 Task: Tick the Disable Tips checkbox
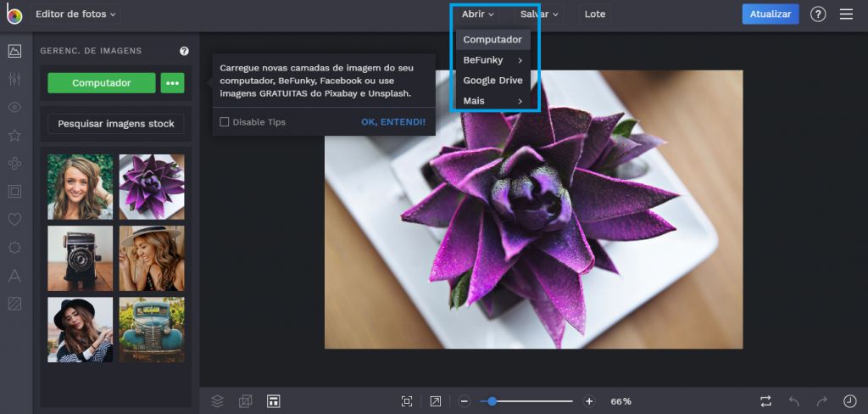224,122
